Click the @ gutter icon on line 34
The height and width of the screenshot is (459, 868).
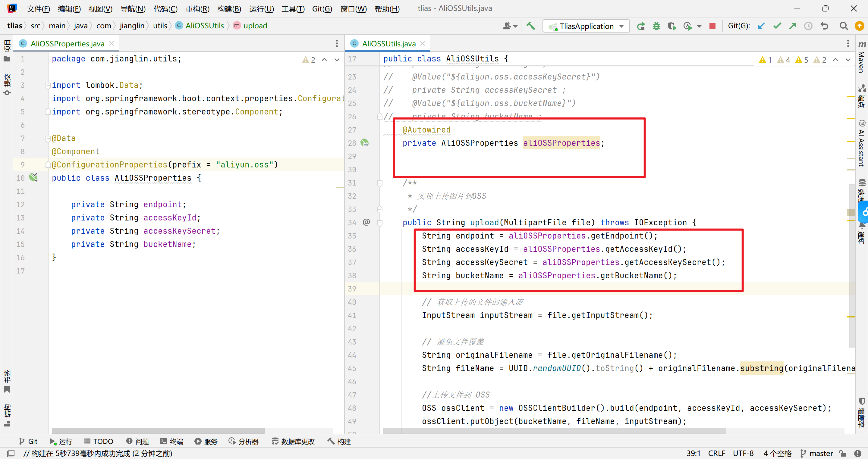click(366, 222)
